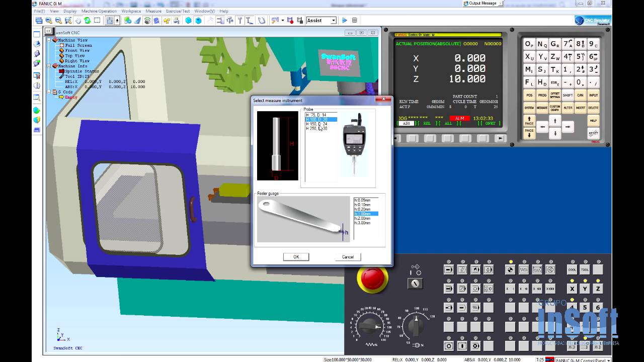Click the RESET keypad key

pos(593,133)
